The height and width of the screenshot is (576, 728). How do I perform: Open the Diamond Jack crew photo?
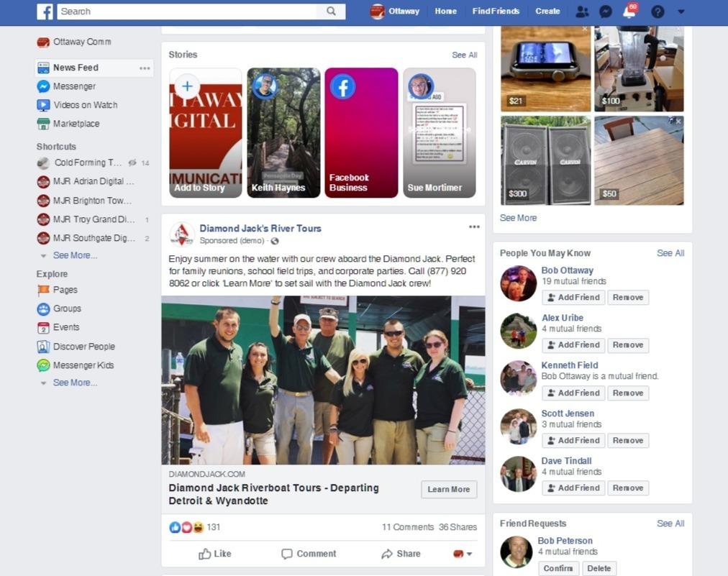tap(323, 380)
